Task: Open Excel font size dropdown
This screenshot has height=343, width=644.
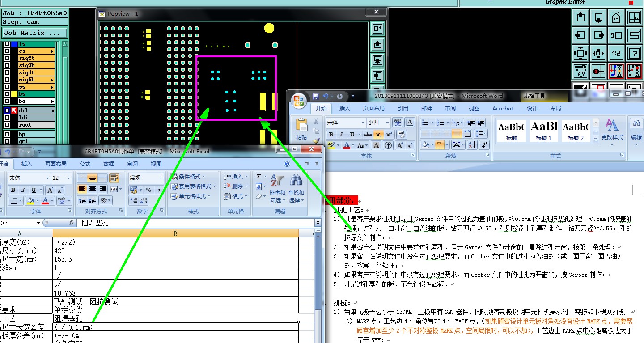Action: pos(68,178)
